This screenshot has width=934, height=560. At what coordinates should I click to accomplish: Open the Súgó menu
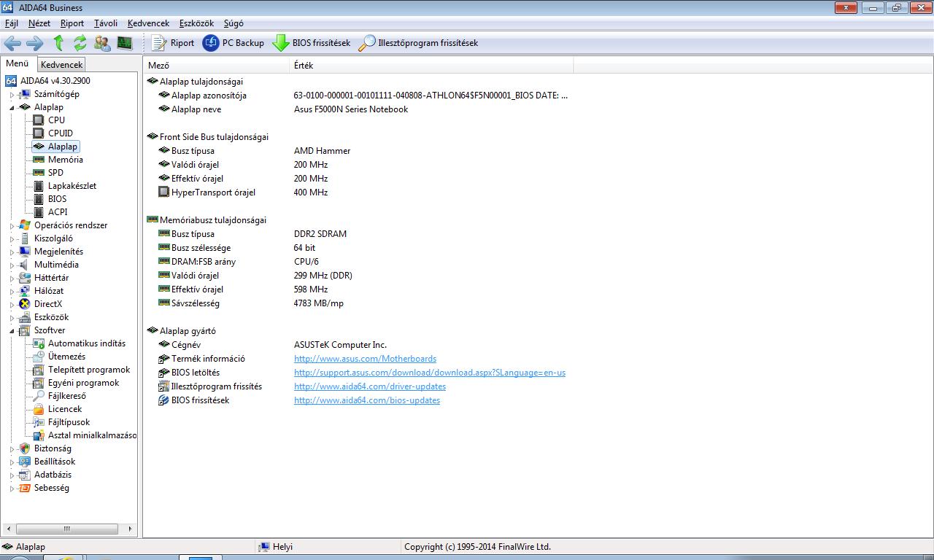(233, 23)
